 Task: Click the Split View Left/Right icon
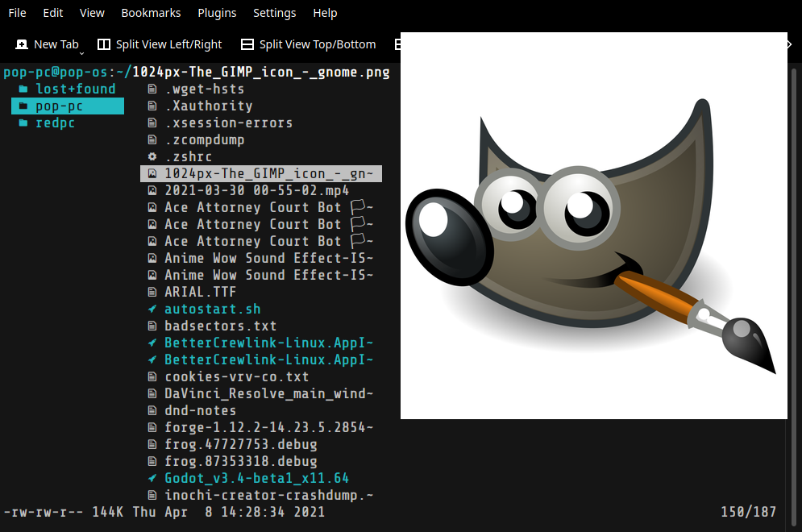[104, 44]
